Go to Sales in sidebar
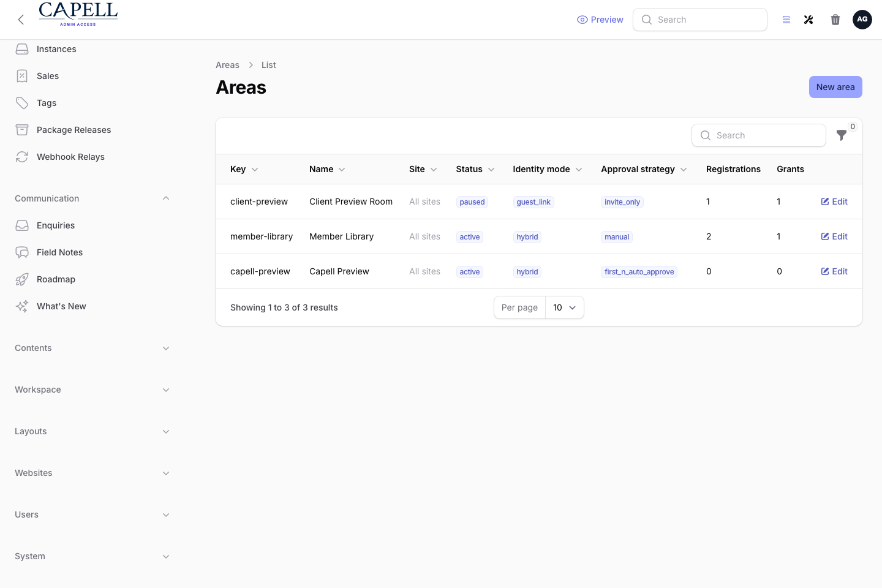Viewport: 882px width, 588px height. tap(92, 76)
